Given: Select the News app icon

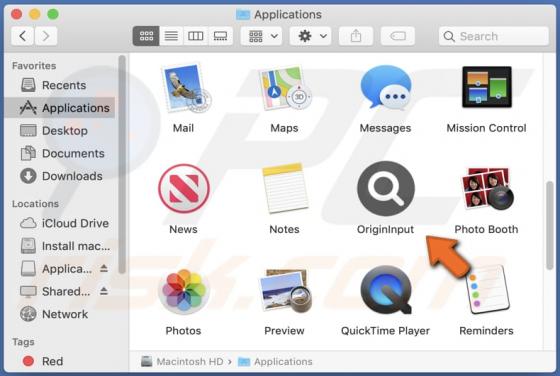Looking at the screenshot, I should point(184,188).
